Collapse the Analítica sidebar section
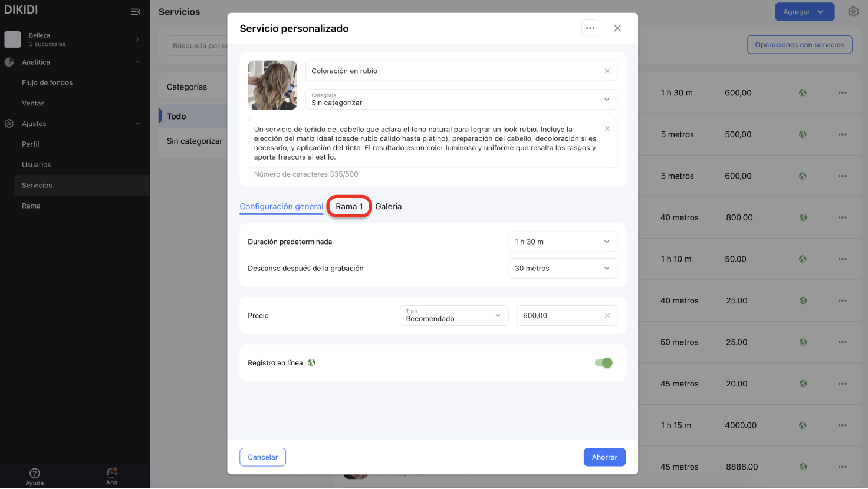This screenshot has width=868, height=489. (x=137, y=62)
